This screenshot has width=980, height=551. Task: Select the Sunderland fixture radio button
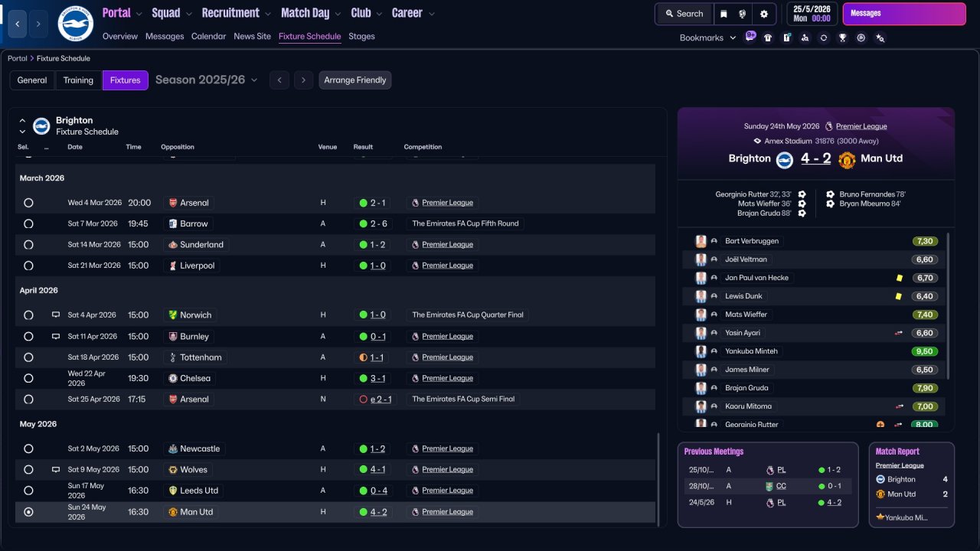pos(28,245)
